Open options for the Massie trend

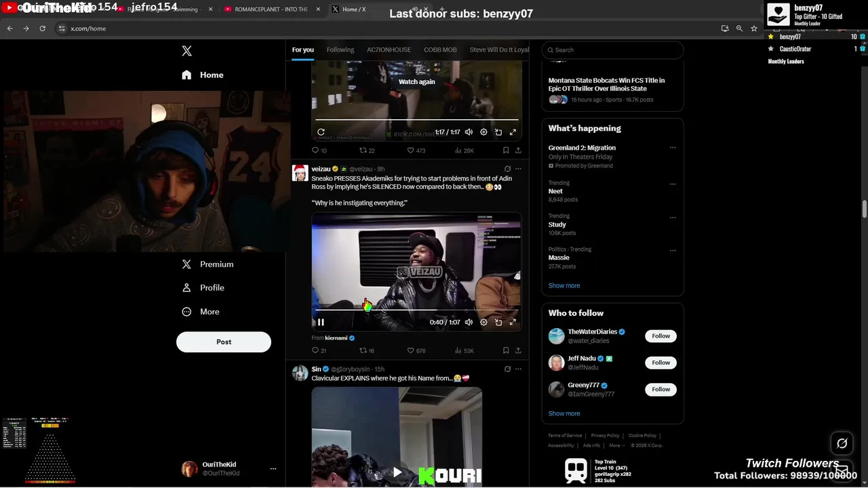pyautogui.click(x=673, y=250)
